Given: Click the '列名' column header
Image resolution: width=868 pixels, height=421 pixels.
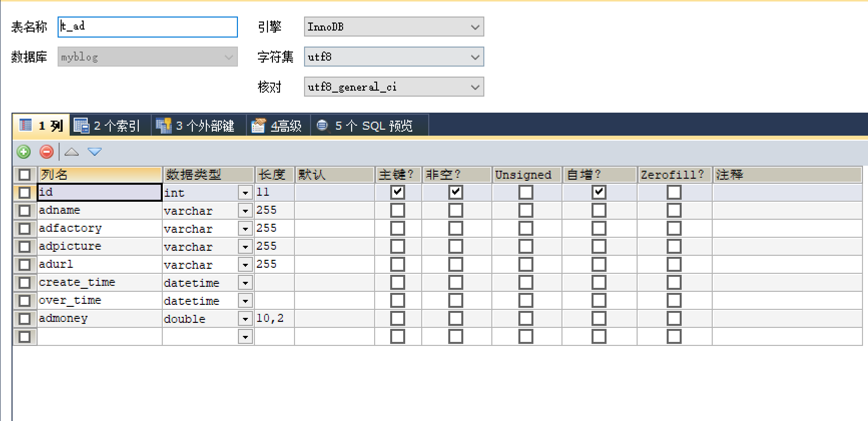Looking at the screenshot, I should point(100,175).
